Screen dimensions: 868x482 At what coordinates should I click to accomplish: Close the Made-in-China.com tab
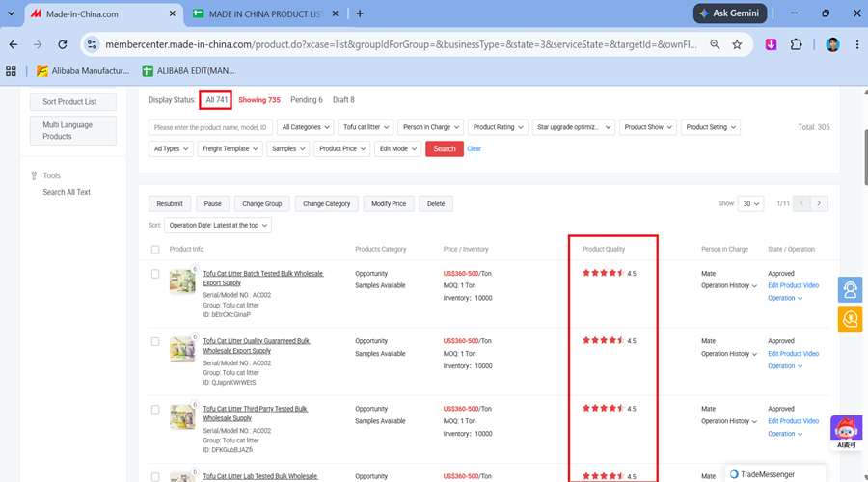(173, 13)
